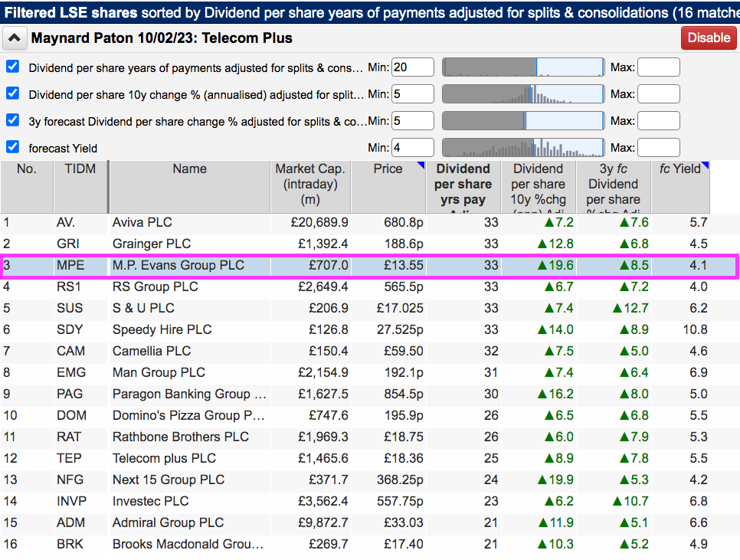Viewport: 740px width, 560px height.
Task: Sort by the Price column header
Action: (388, 169)
